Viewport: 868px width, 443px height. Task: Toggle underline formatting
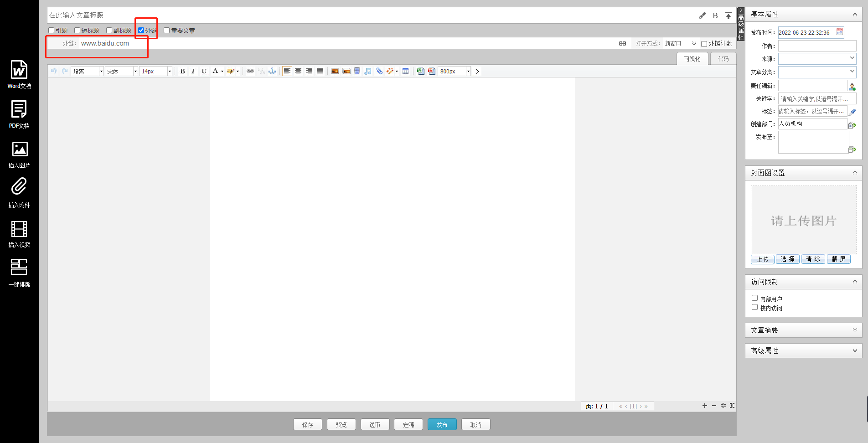point(204,71)
